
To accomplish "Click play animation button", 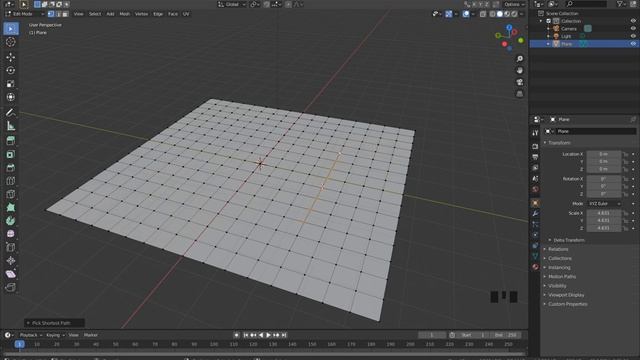I will pos(269,335).
